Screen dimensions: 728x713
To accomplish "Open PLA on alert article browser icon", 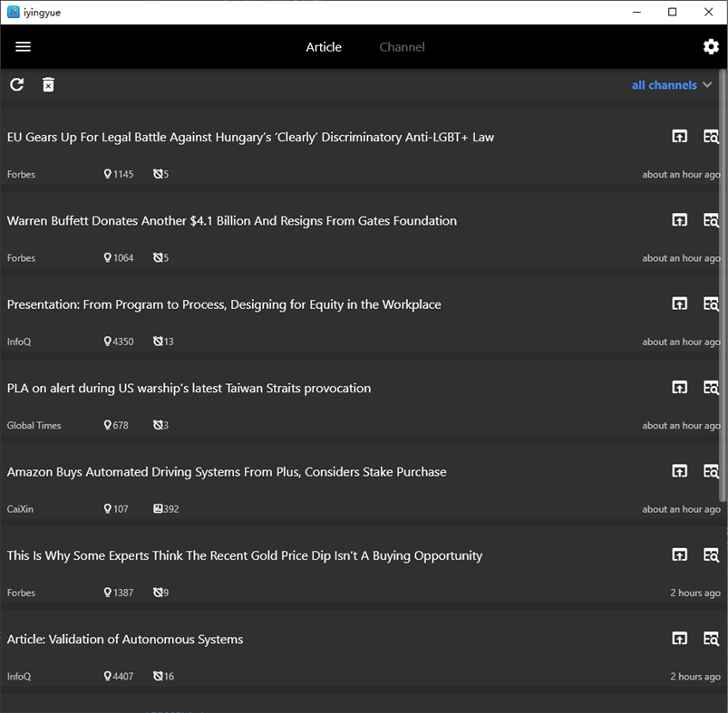I will (x=680, y=388).
